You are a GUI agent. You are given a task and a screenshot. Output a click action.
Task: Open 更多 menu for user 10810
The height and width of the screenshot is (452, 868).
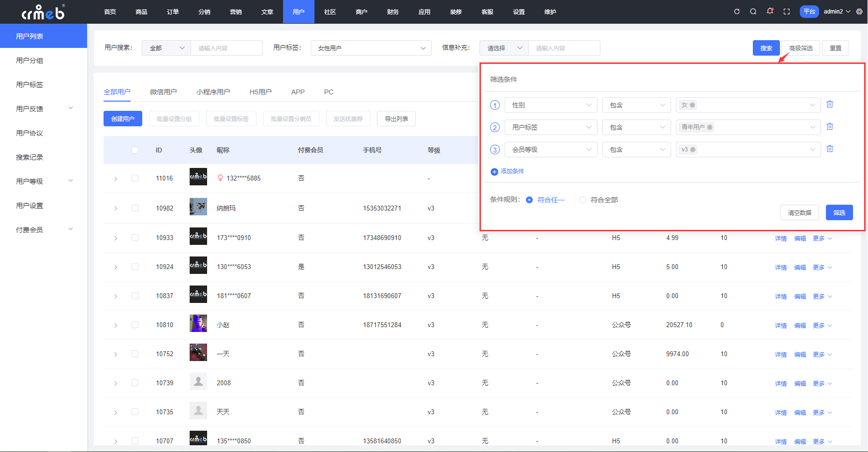click(x=823, y=325)
